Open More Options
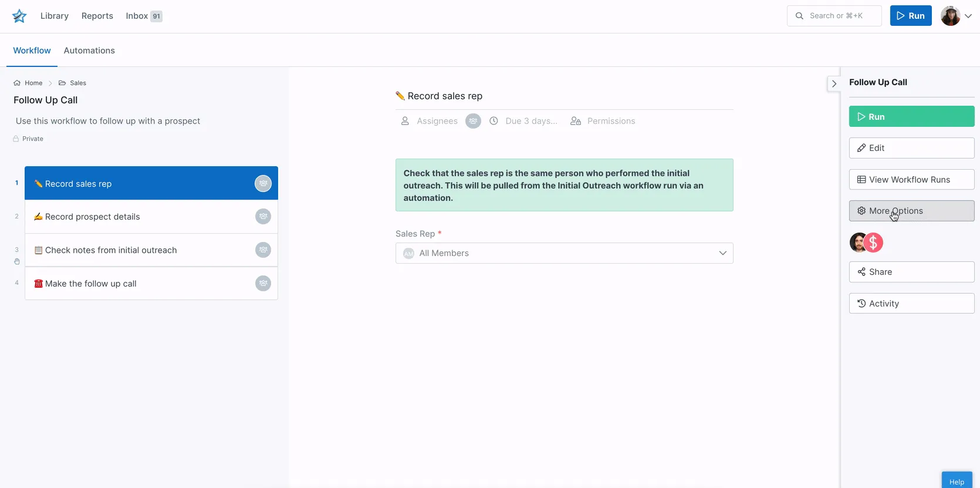The image size is (980, 488). (911, 211)
